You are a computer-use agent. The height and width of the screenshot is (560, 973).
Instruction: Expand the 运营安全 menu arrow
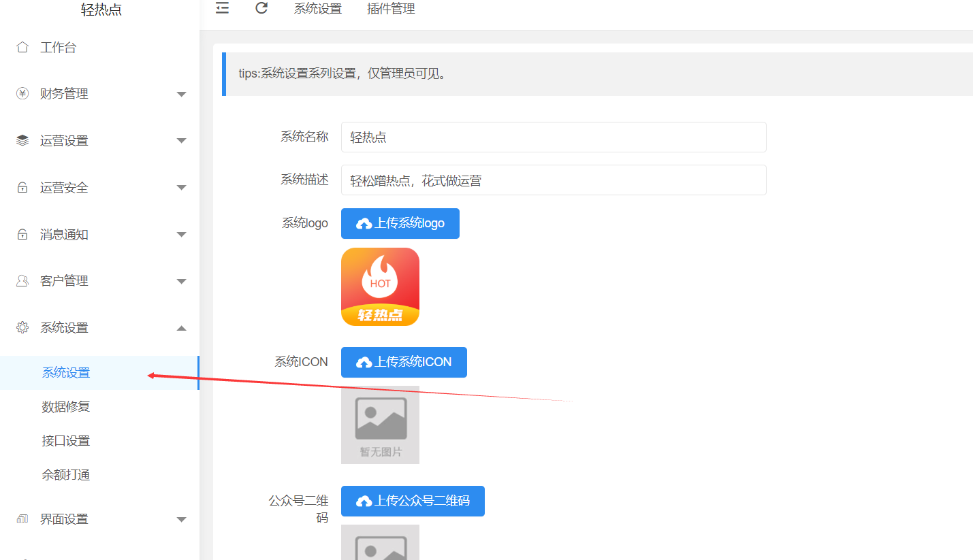pyautogui.click(x=181, y=188)
